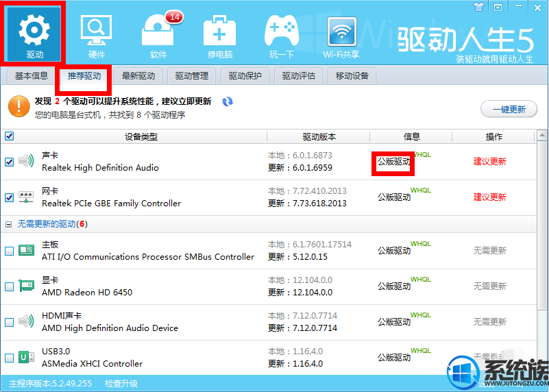
Task: Click the 一键更新 button
Action: pos(509,109)
